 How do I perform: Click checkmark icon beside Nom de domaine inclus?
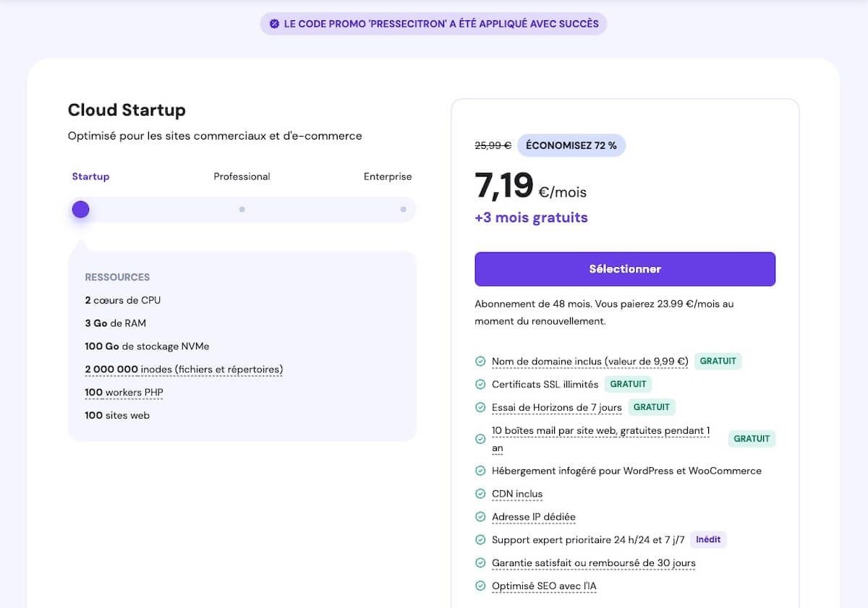pos(480,361)
